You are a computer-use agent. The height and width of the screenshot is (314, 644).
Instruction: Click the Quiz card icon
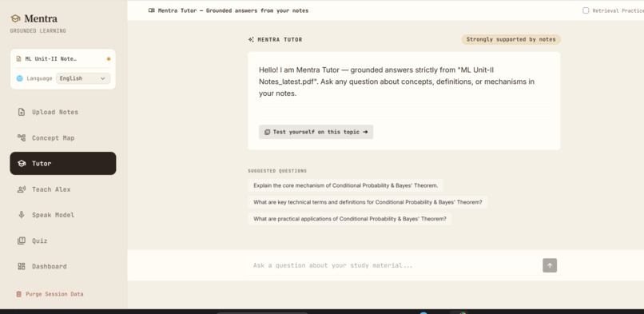tap(22, 240)
